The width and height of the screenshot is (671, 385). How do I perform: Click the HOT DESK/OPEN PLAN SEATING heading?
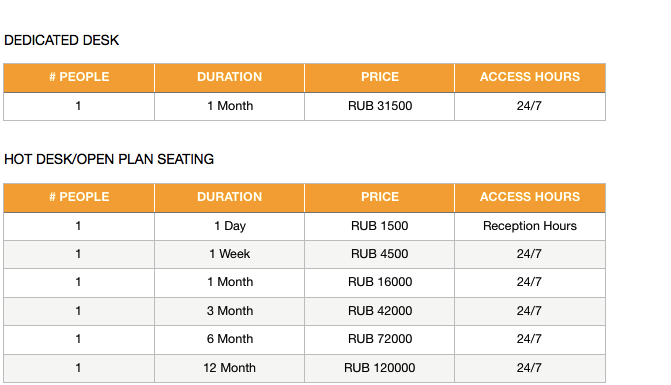point(109,159)
